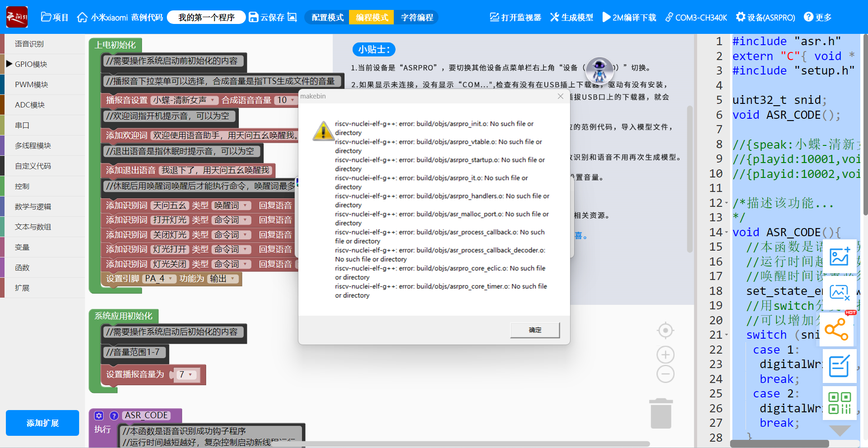Open the 命令词 dropdown for 灯光打开
The height and width of the screenshot is (448, 868).
(x=231, y=249)
